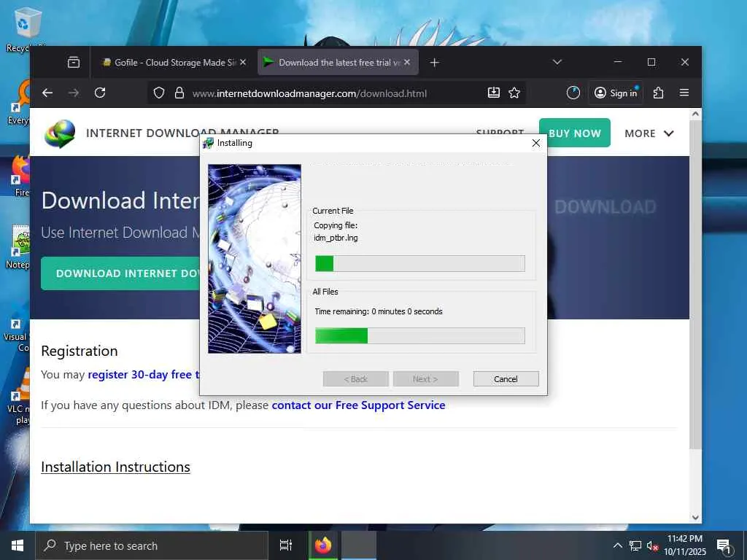Open the tracking protection shield icon
Viewport: 747px width, 560px height.
click(159, 93)
